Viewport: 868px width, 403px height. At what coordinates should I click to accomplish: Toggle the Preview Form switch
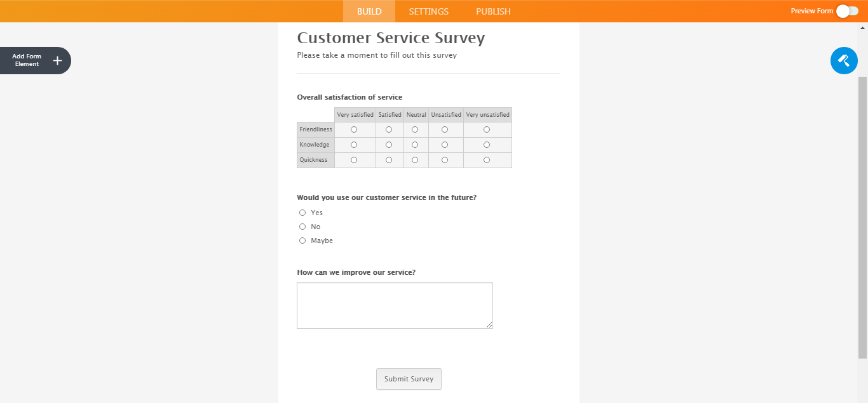click(x=847, y=11)
